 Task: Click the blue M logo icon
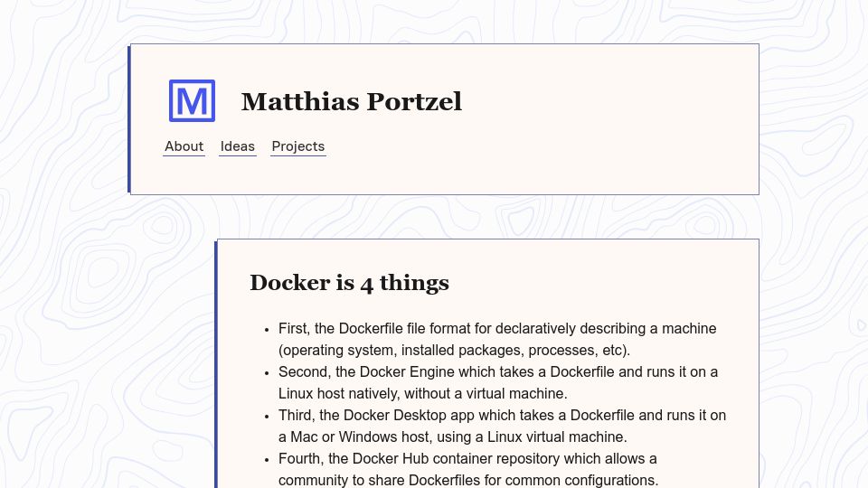point(192,100)
